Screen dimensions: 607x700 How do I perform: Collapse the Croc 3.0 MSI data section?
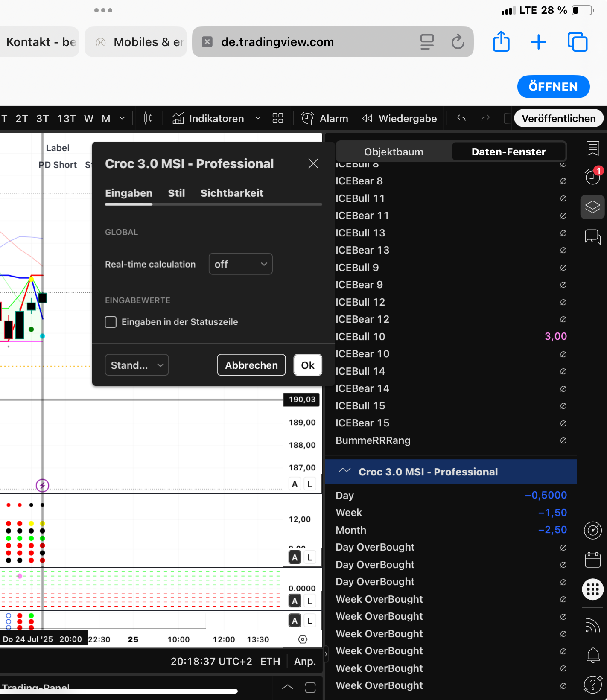[x=344, y=471]
